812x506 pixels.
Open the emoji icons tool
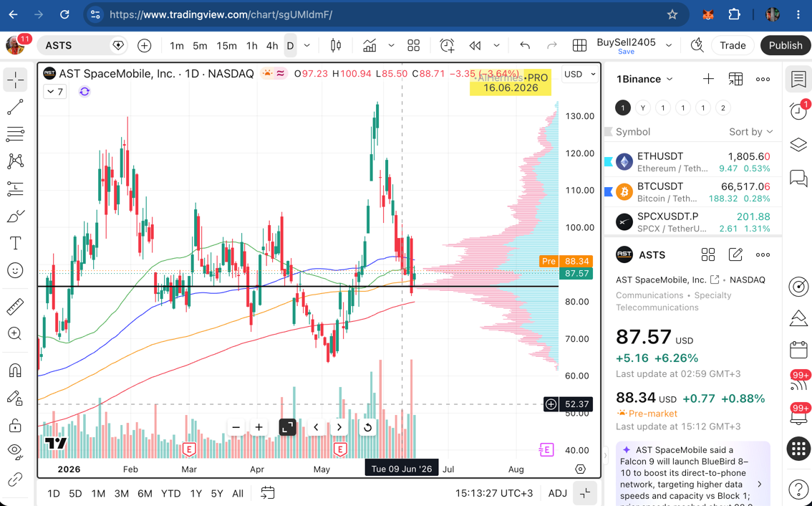pyautogui.click(x=15, y=270)
